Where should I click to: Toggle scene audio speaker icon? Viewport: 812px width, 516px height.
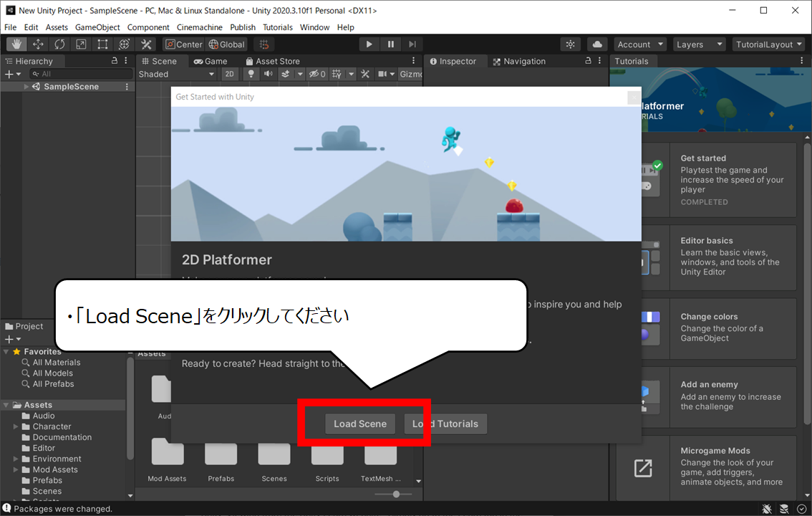pyautogui.click(x=269, y=74)
